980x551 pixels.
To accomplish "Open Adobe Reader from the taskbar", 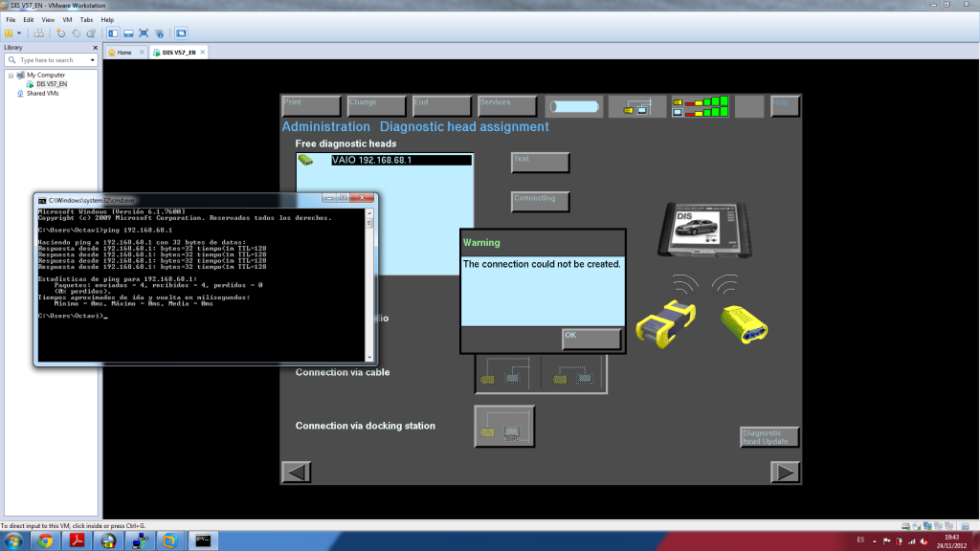I will pos(77,541).
